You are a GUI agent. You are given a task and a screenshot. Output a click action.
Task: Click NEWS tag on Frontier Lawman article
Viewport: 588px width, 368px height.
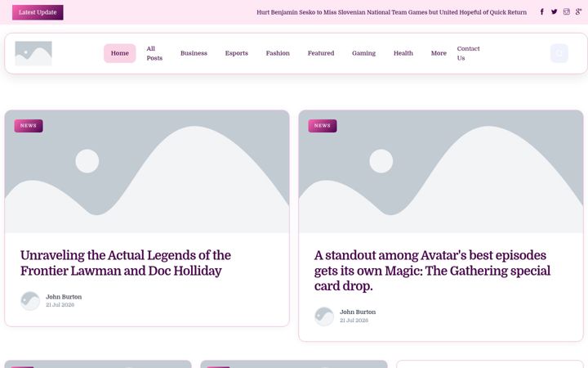[x=29, y=126]
